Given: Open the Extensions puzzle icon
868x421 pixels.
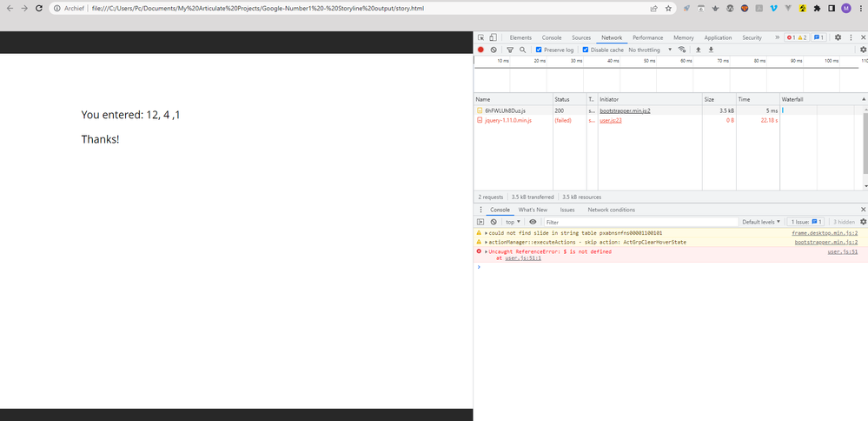Looking at the screenshot, I should pos(817,9).
